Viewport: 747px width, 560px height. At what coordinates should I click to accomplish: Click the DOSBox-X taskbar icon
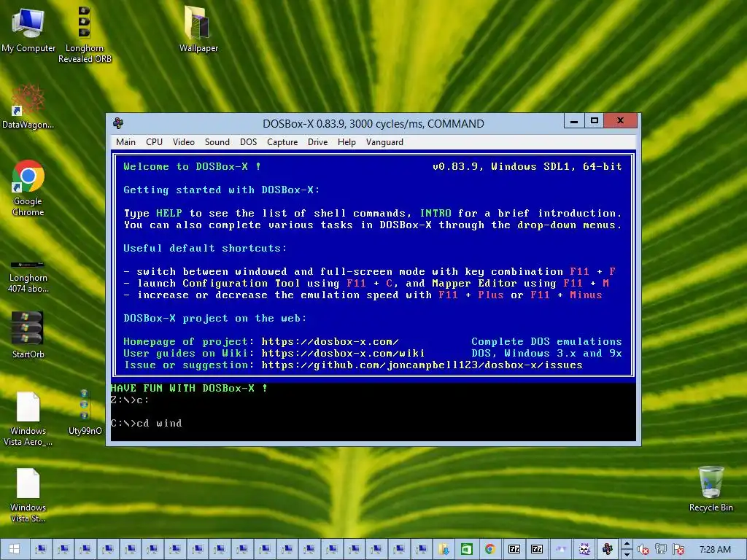point(608,549)
